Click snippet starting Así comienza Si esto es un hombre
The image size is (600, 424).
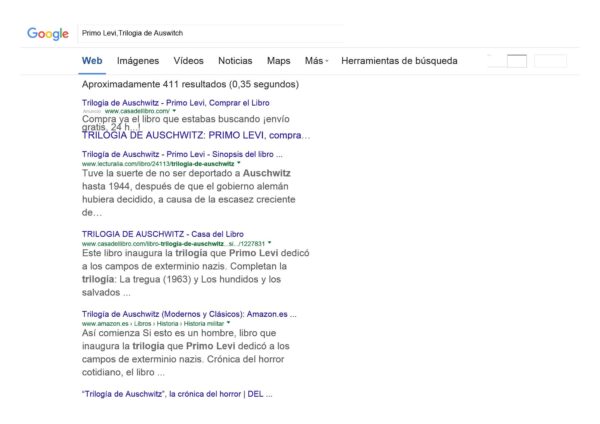tap(186, 352)
